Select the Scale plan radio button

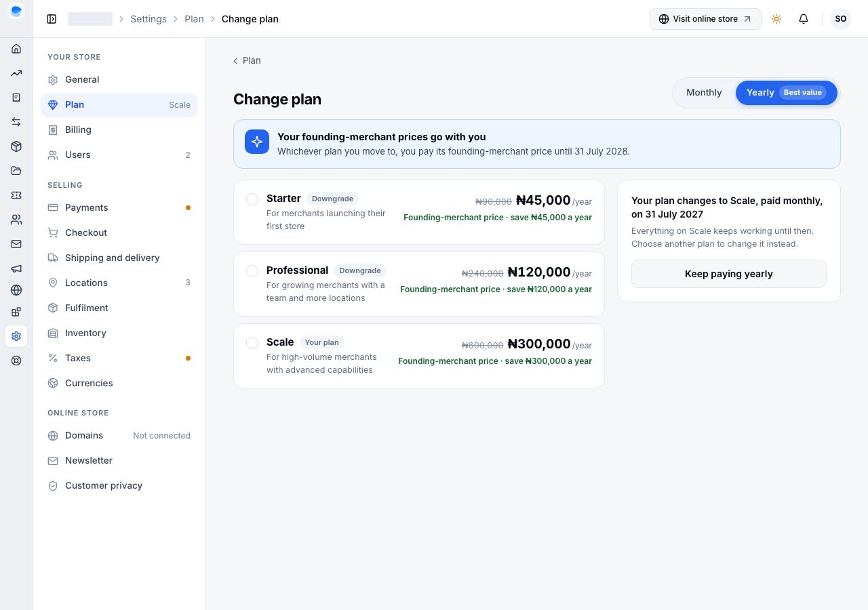[252, 343]
